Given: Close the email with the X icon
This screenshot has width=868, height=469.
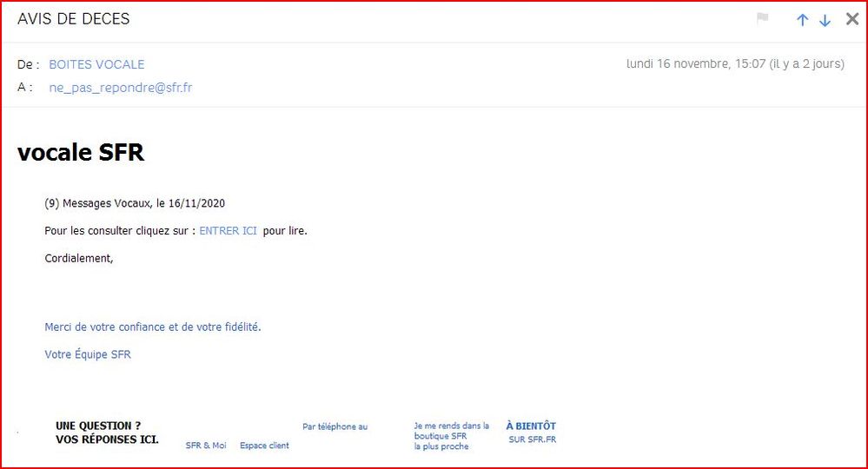Looking at the screenshot, I should pyautogui.click(x=852, y=19).
